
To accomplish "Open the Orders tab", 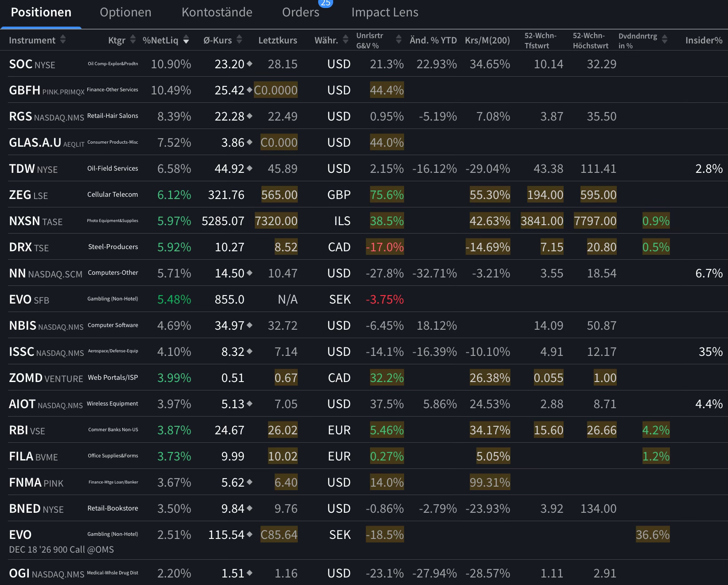I will 300,12.
